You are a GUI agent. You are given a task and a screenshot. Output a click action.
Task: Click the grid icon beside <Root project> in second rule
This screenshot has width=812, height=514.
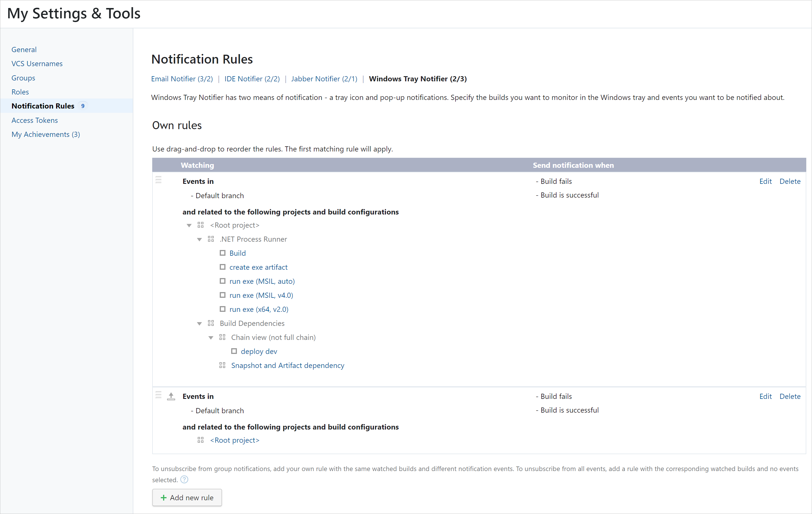point(201,440)
